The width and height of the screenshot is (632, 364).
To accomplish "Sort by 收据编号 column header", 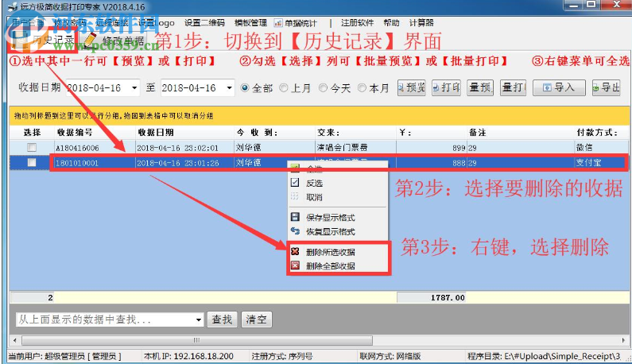I will (95, 132).
